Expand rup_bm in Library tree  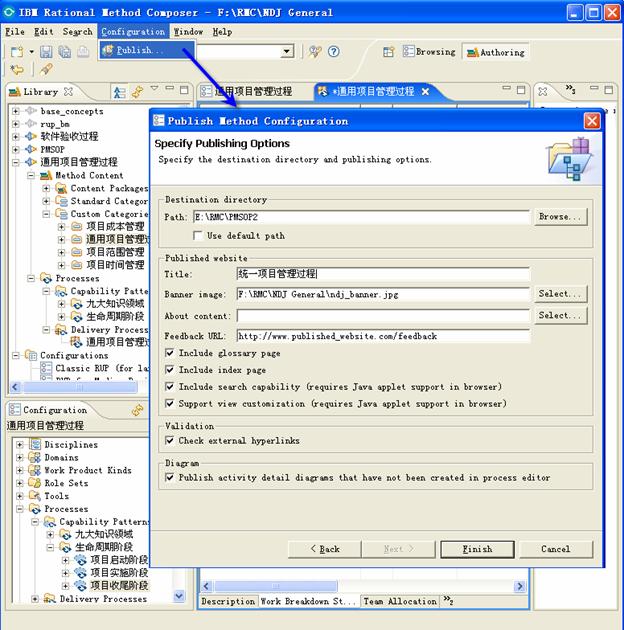click(15, 124)
